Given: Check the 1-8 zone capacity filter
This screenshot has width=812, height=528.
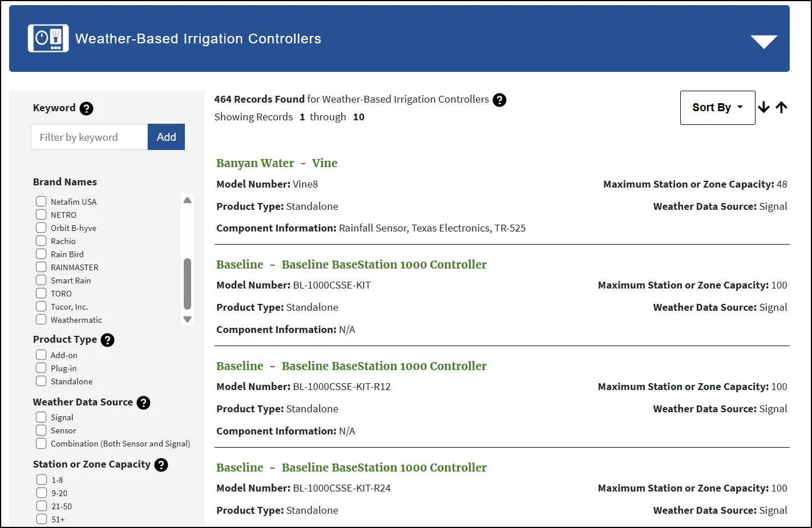Looking at the screenshot, I should pos(41,480).
